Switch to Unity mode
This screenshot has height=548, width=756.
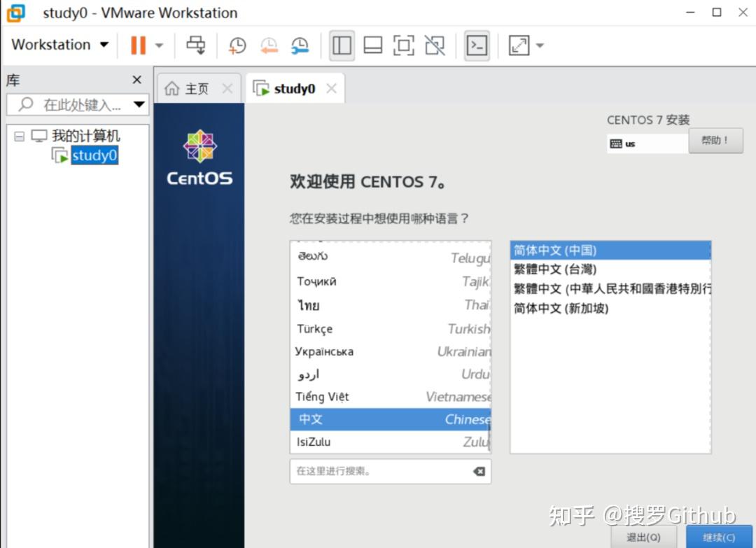435,45
